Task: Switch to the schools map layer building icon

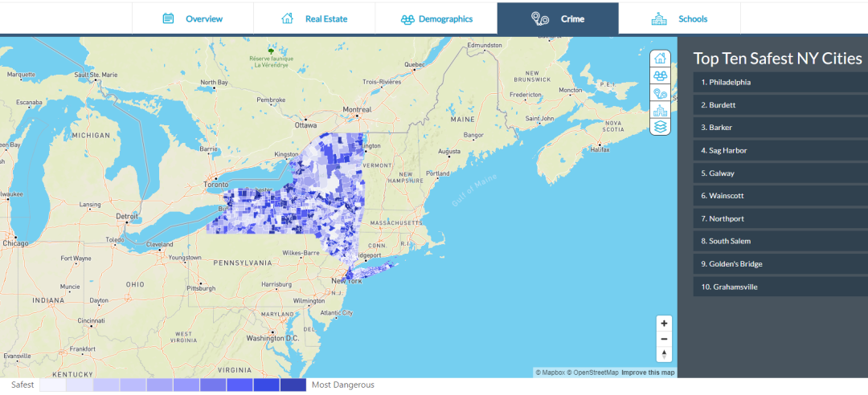Action: (x=660, y=110)
